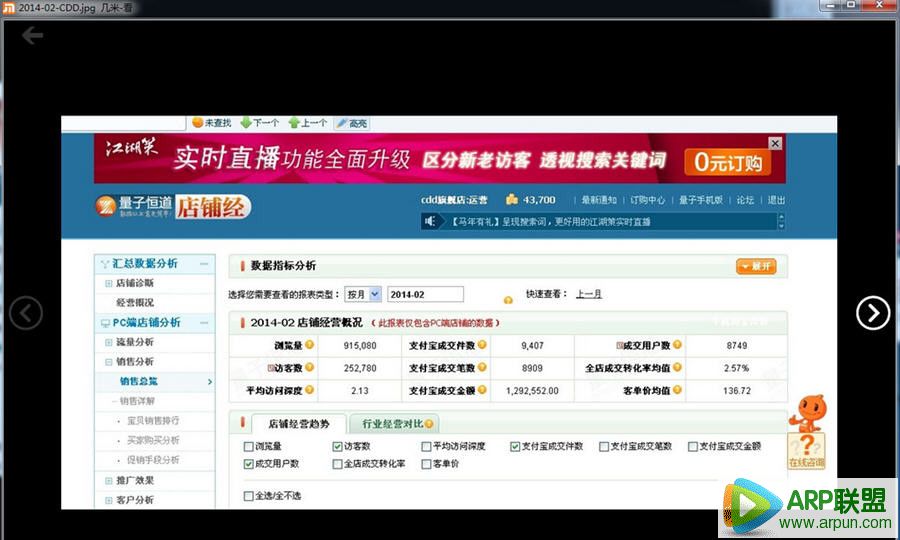900x540 pixels.
Task: Select 销售总览 in sidebar
Action: click(x=138, y=381)
